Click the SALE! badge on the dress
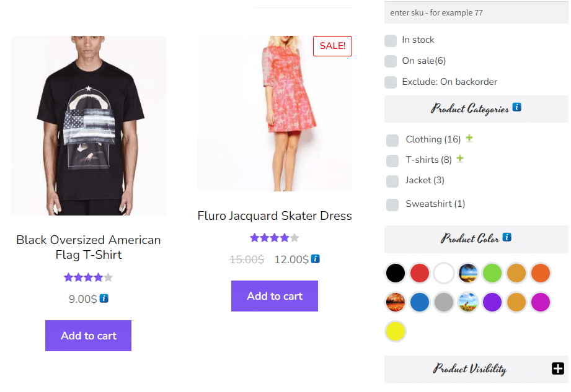 click(332, 46)
